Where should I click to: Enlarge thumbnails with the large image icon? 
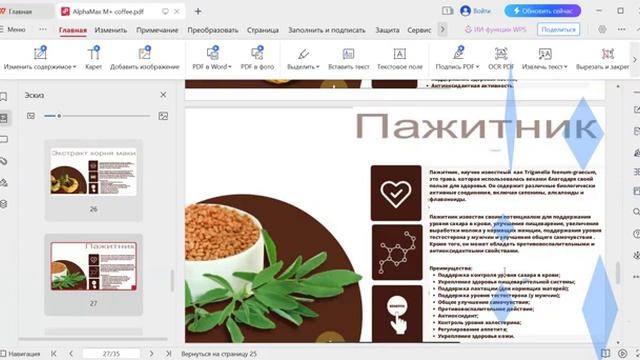pos(163,116)
